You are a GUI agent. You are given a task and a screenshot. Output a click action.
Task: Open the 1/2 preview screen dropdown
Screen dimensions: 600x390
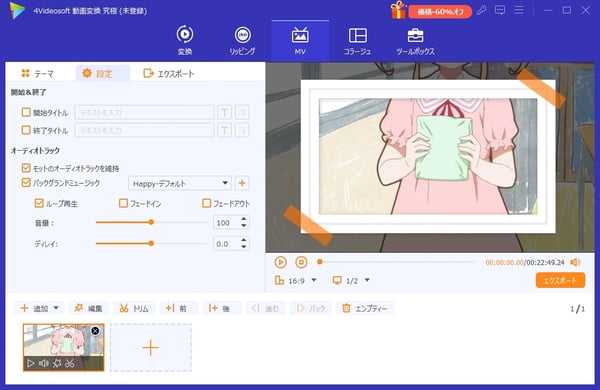click(351, 281)
